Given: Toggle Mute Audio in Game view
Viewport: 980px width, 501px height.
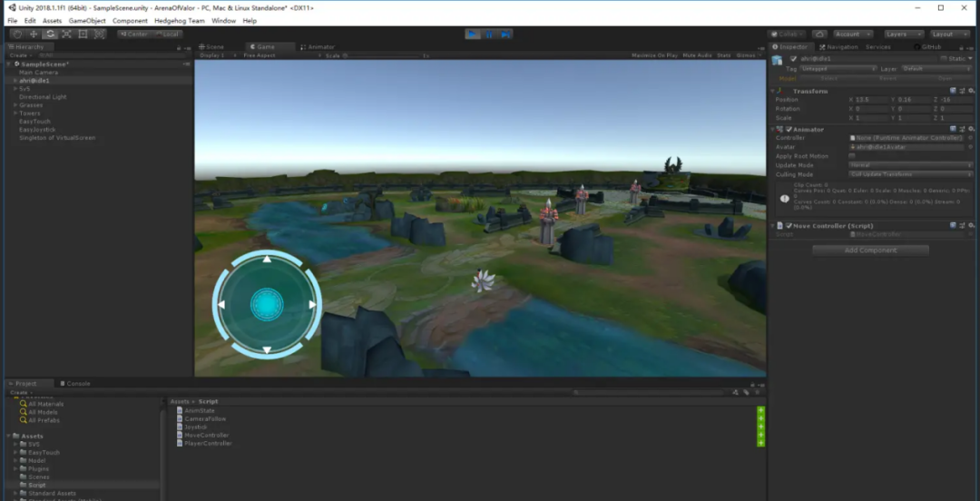Looking at the screenshot, I should tap(697, 55).
